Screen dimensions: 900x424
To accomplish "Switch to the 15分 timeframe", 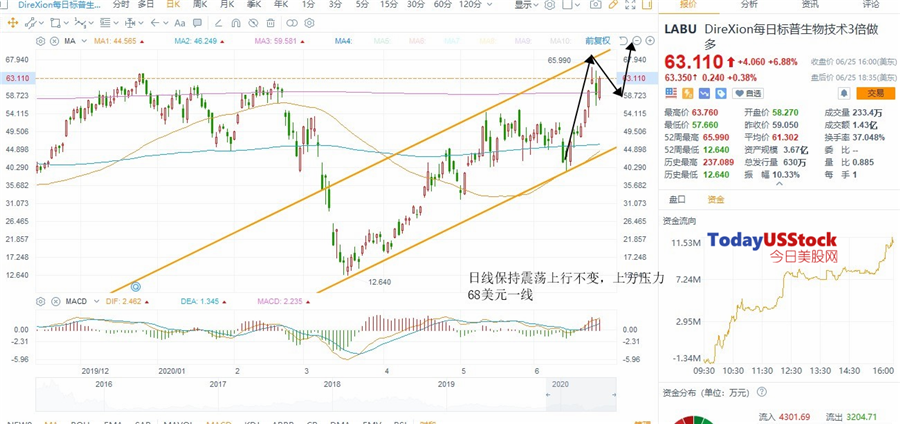I will click(x=389, y=4).
